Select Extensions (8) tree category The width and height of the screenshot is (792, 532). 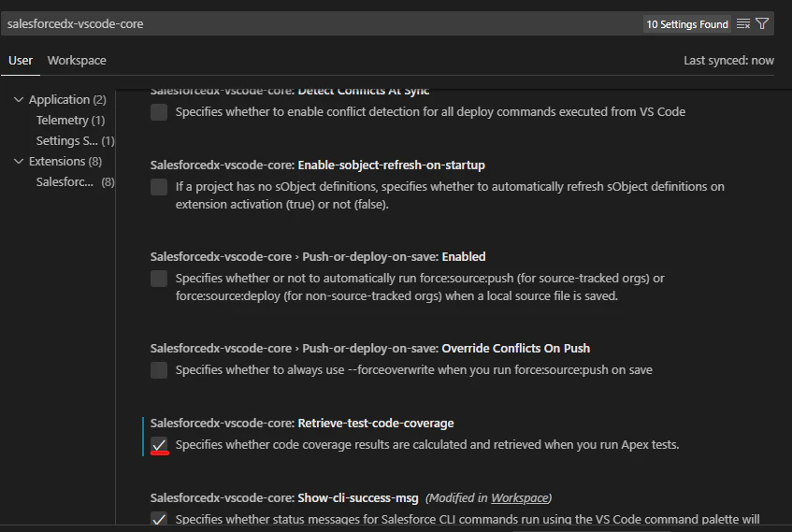click(x=65, y=161)
